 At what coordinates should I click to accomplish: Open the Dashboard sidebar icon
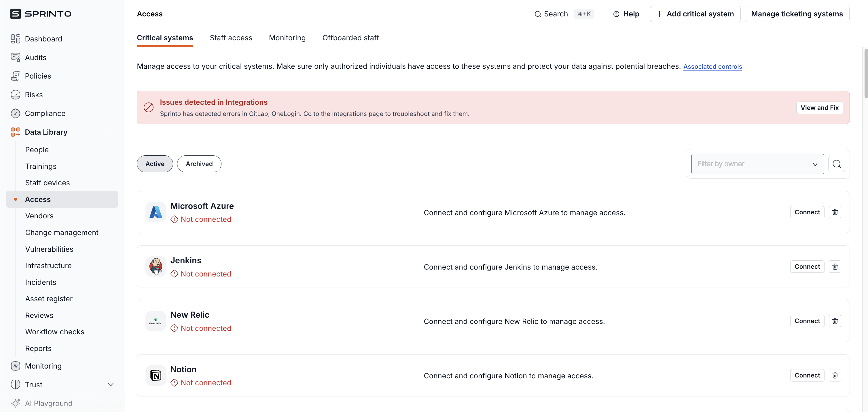coord(16,39)
